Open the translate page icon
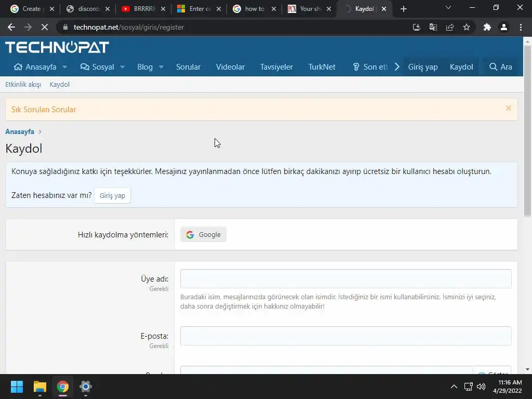Image resolution: width=532 pixels, height=399 pixels. coord(433,27)
